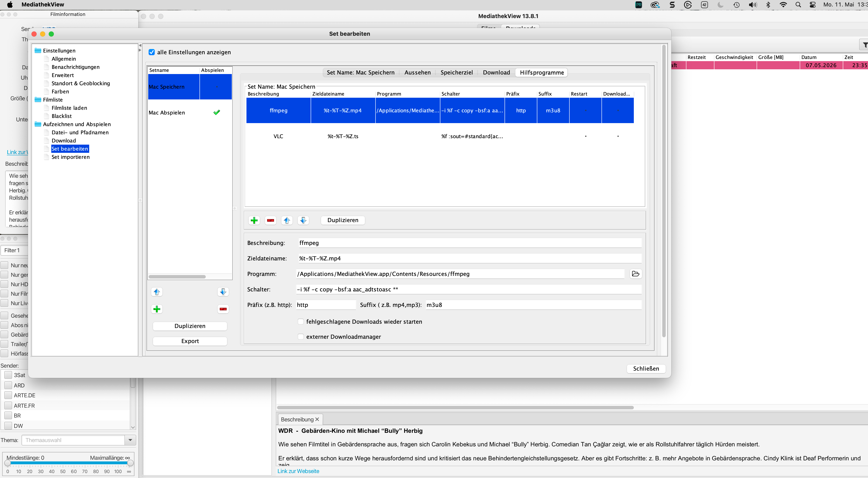Toggle 'alle Einstellungen anzeigen' checkbox

coord(152,52)
